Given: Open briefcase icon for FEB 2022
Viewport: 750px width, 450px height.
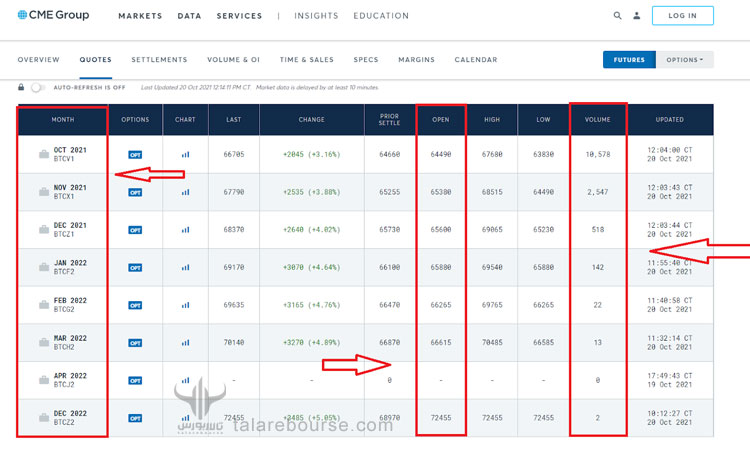Looking at the screenshot, I should tap(44, 305).
